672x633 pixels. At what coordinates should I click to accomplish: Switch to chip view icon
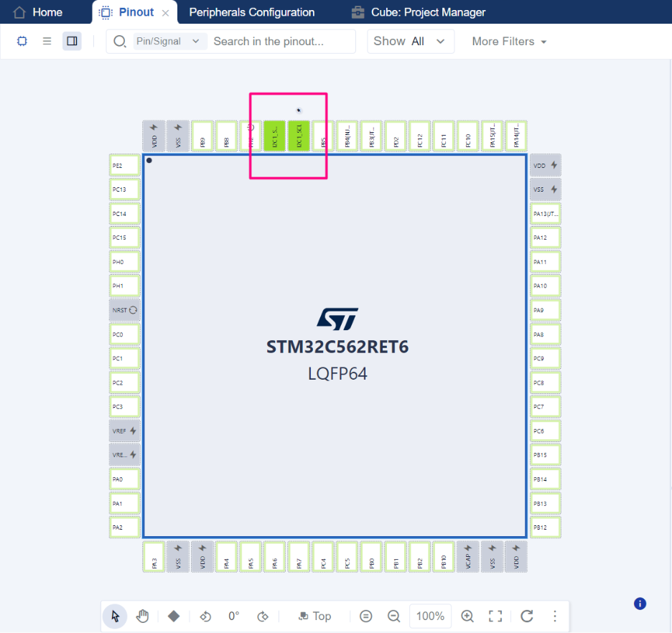click(x=22, y=41)
